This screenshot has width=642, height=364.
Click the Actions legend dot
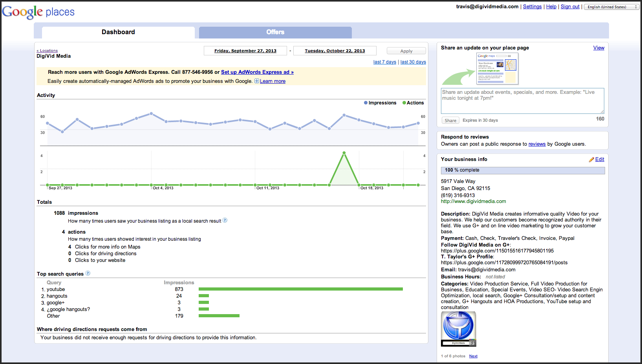click(404, 103)
